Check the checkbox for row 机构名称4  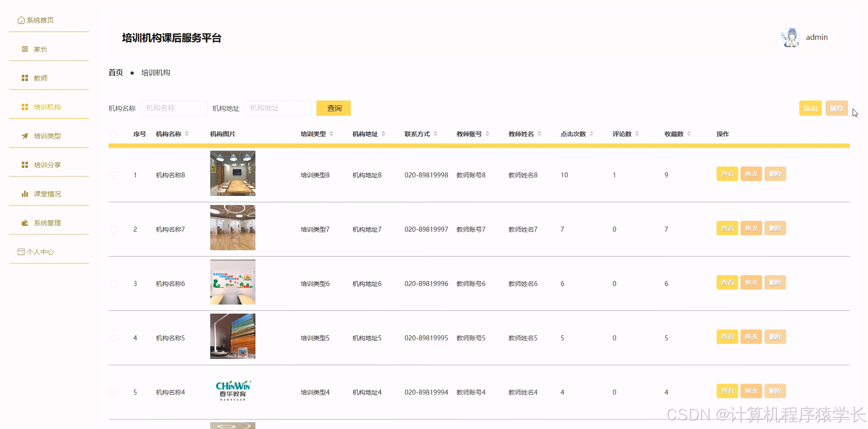coord(114,392)
